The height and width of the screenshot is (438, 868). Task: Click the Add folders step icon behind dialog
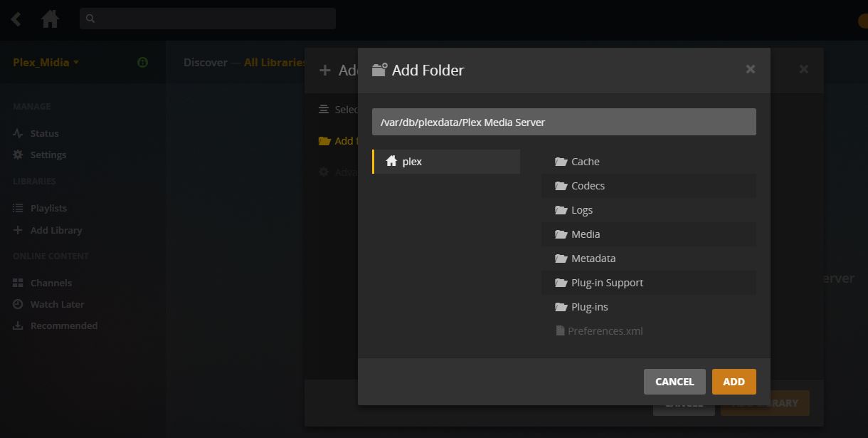pyautogui.click(x=324, y=141)
